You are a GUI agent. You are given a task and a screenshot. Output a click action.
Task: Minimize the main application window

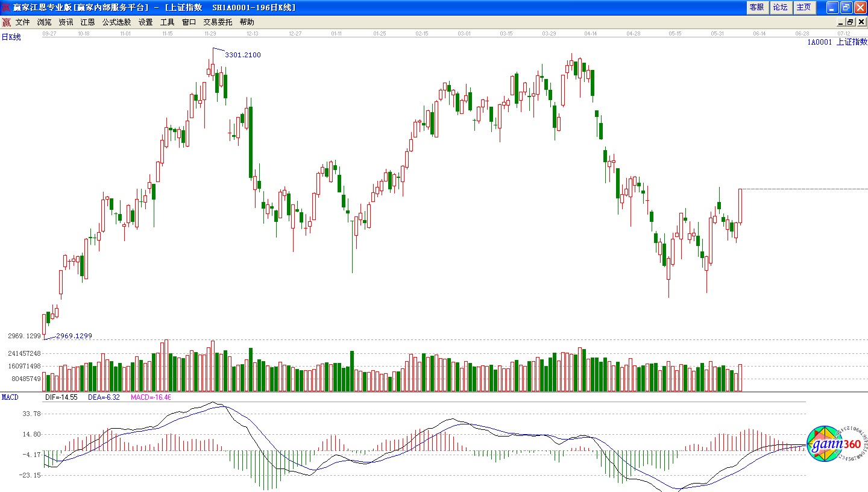832,7
